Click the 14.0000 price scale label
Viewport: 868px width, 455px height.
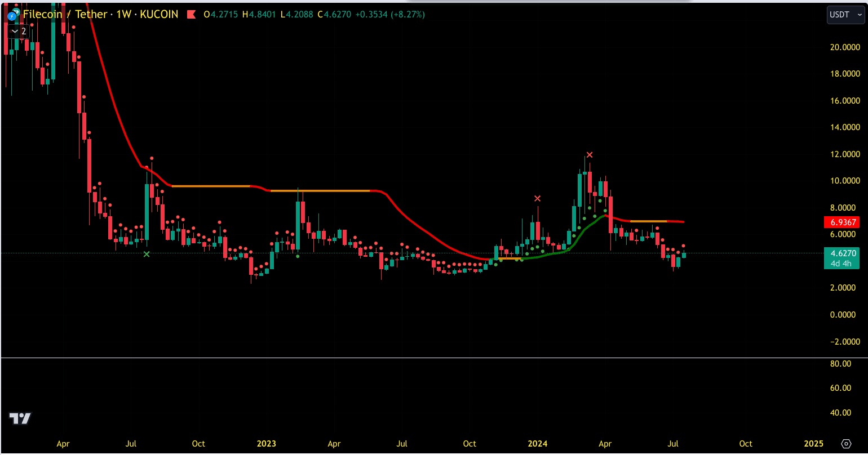pyautogui.click(x=845, y=127)
